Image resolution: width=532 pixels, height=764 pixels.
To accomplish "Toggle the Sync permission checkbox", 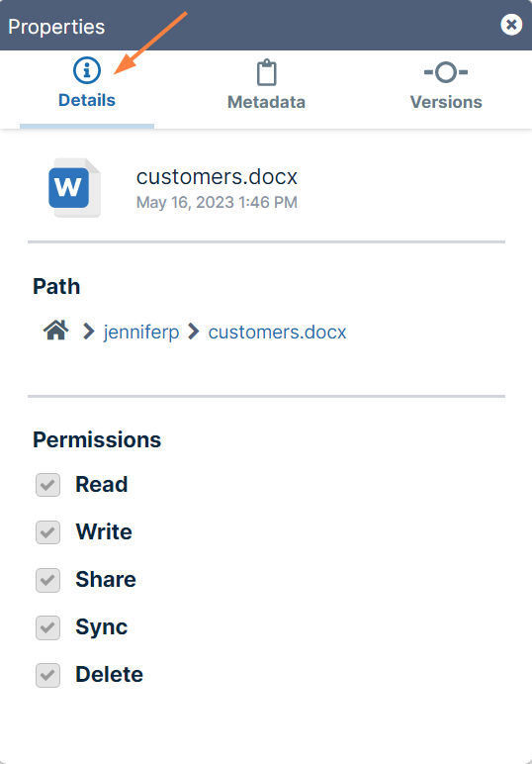I will tap(47, 627).
